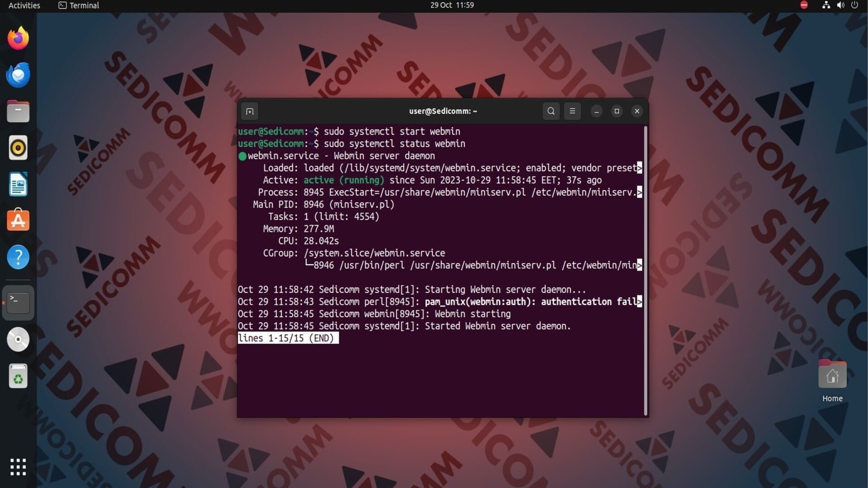Open Firefox from the dock
This screenshot has height=488, width=868.
point(18,38)
